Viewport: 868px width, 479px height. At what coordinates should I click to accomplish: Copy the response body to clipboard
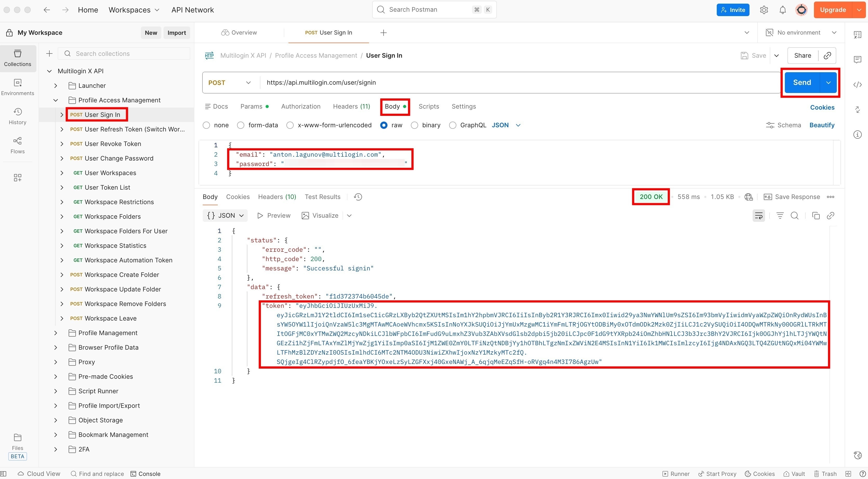click(816, 216)
